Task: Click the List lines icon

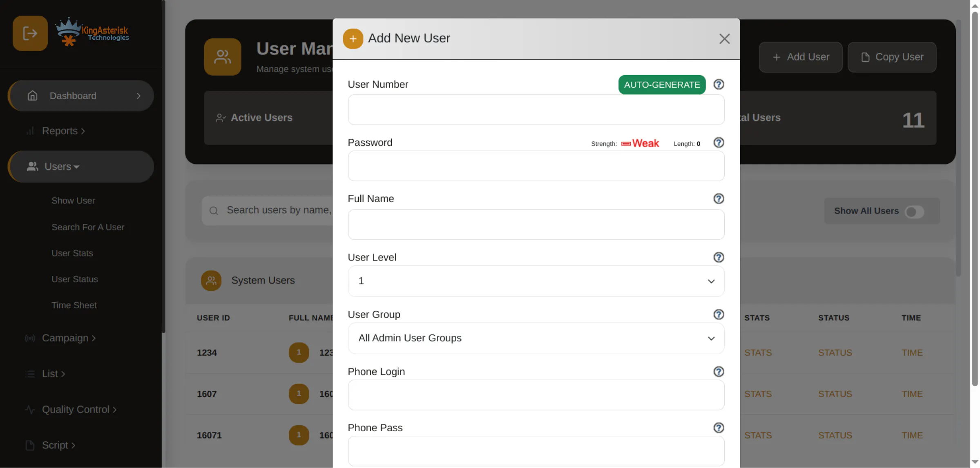Action: point(30,374)
